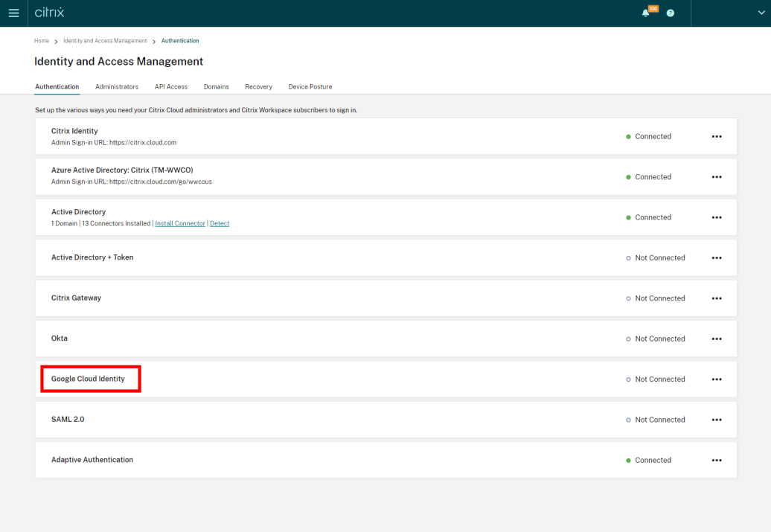
Task: Open the Domains tab
Action: click(217, 87)
